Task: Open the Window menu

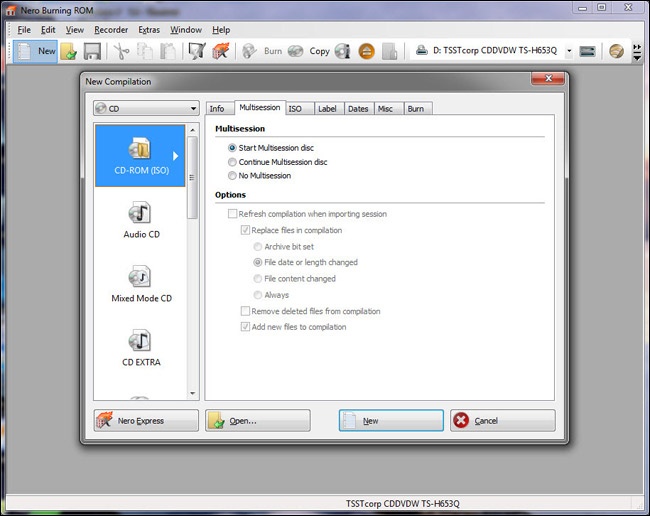Action: click(x=186, y=30)
